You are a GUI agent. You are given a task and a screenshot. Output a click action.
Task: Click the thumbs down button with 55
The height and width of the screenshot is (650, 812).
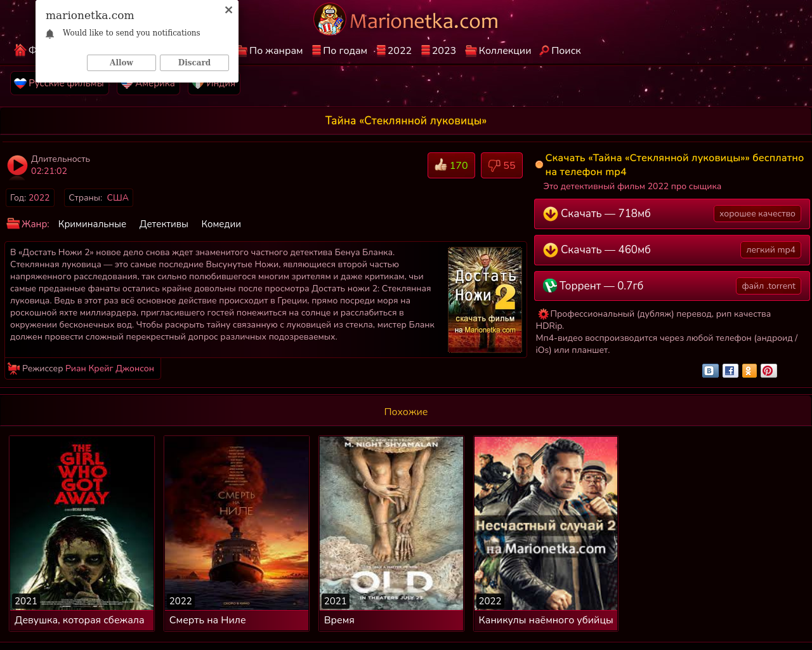(501, 166)
